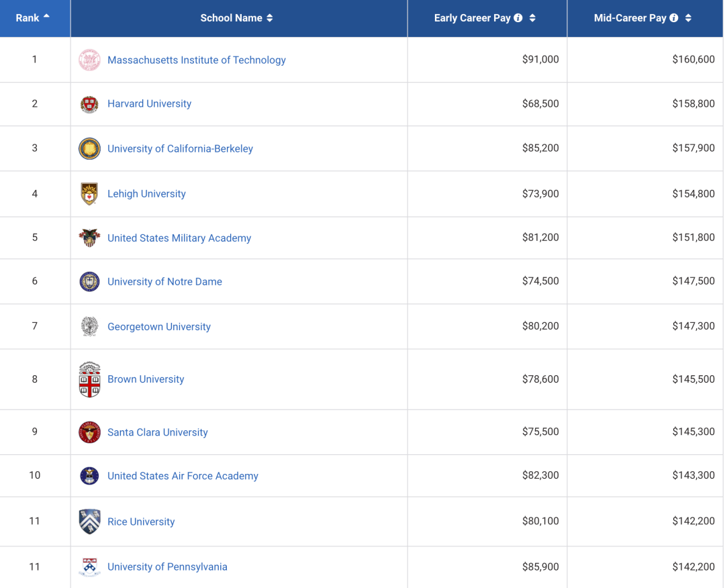Click the UC Berkeley seal icon
This screenshot has width=725, height=588.
coord(90,148)
